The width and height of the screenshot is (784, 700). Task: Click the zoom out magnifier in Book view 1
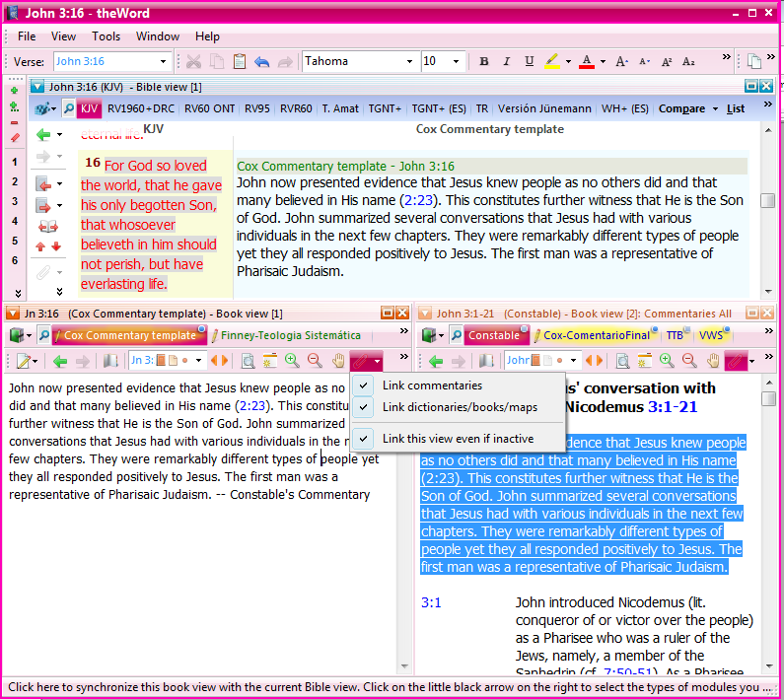point(314,361)
